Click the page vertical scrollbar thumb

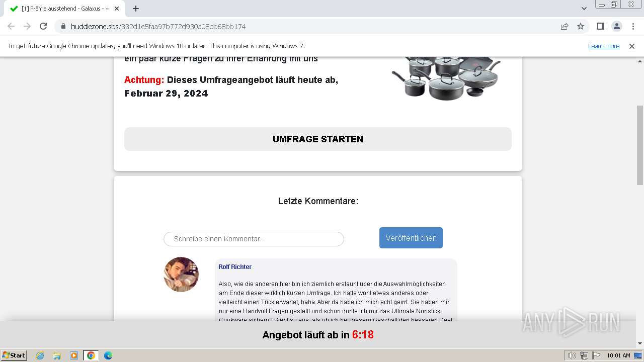coord(640,145)
